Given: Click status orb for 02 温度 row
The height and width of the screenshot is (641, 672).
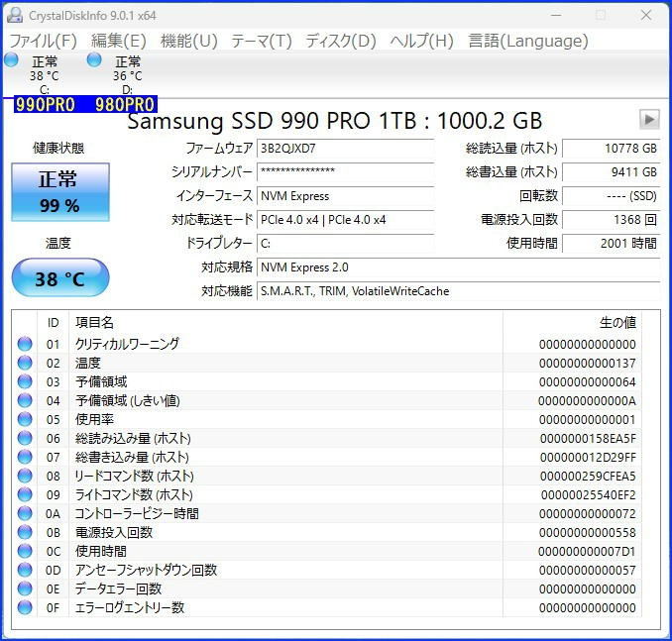Looking at the screenshot, I should point(25,363).
